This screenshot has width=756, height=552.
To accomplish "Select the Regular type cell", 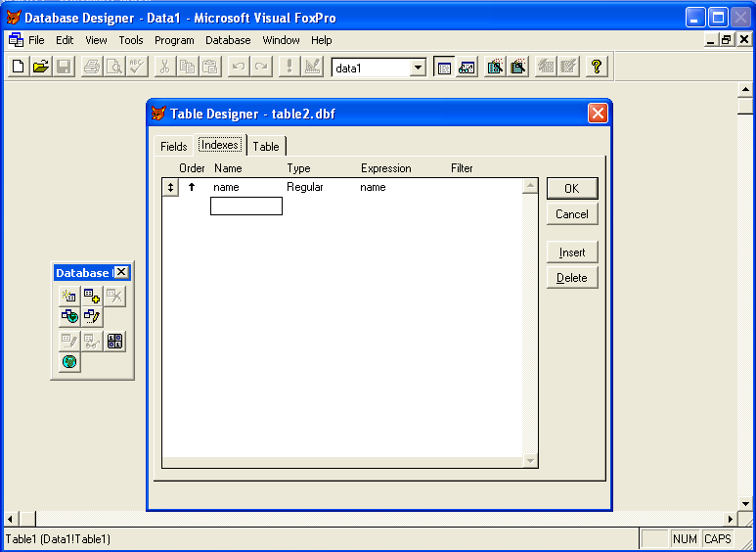I will [305, 187].
